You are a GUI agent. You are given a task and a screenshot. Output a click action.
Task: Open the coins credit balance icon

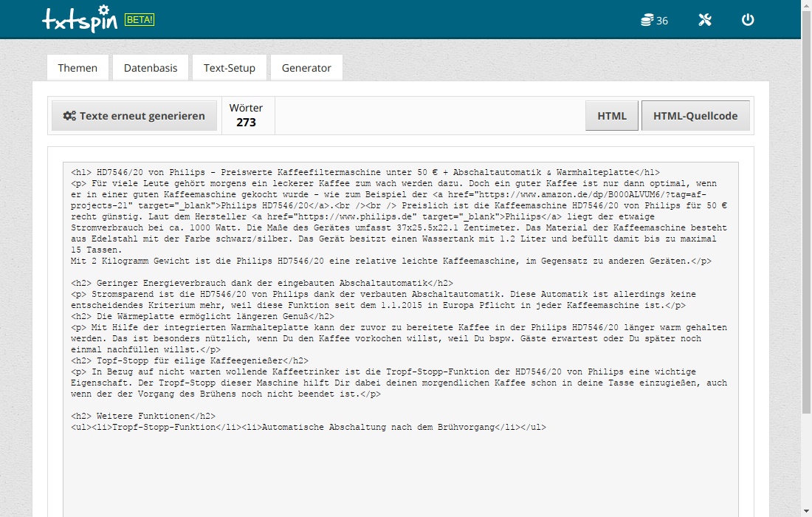647,20
